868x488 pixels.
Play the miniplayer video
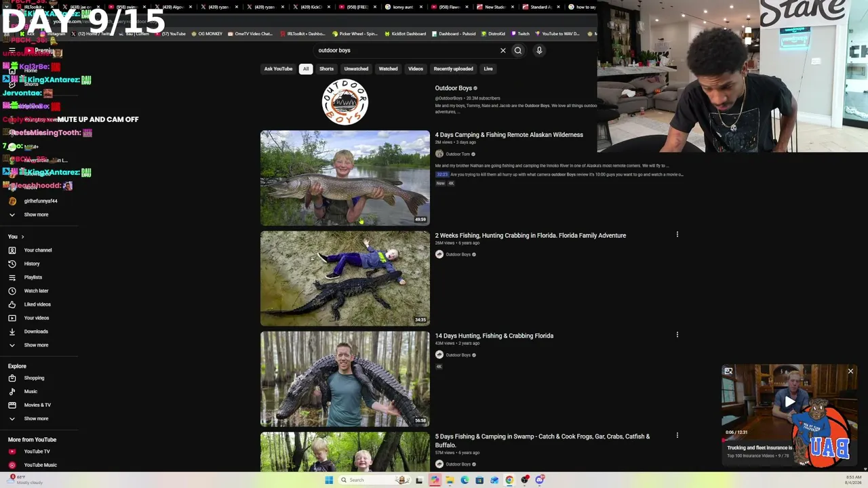(789, 401)
